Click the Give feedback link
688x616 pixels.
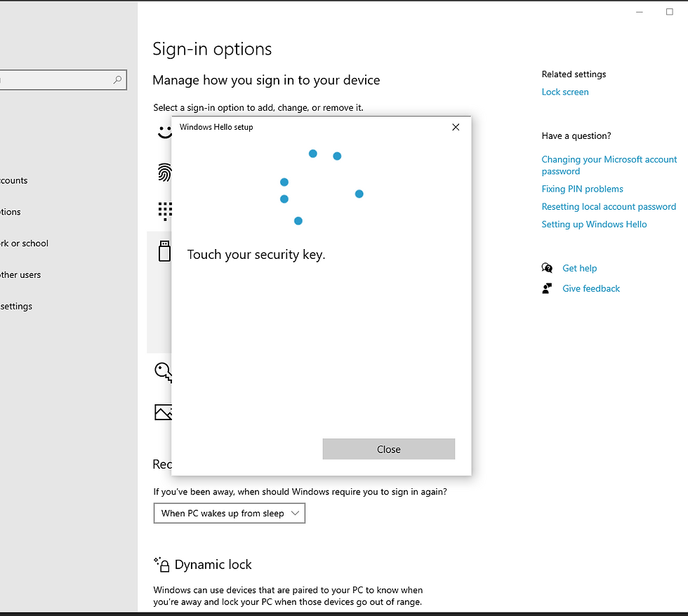591,288
